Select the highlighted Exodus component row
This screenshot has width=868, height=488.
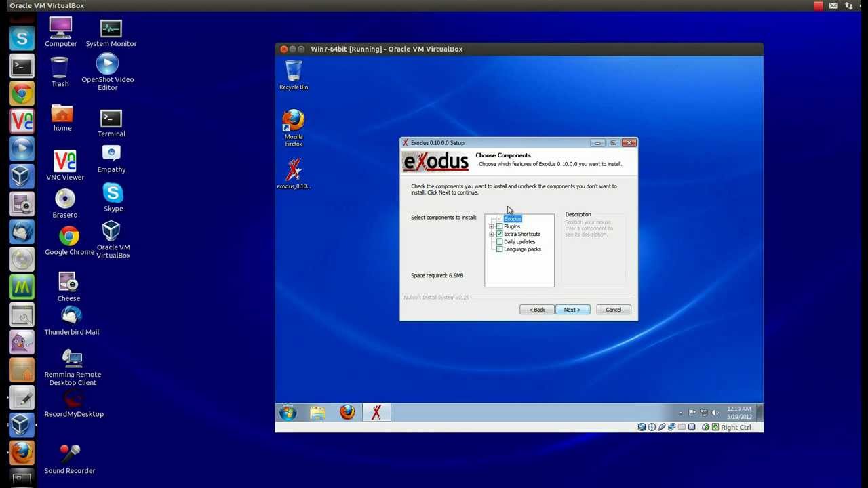[513, 219]
